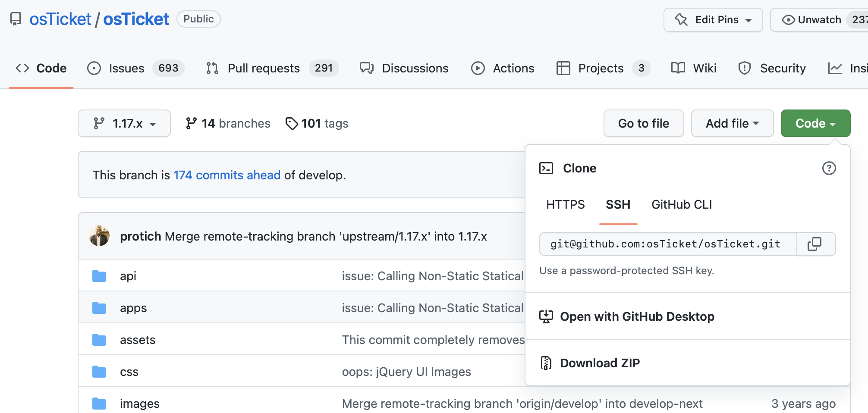868x413 pixels.
Task: Copy the SSH clone URL
Action: (x=815, y=244)
